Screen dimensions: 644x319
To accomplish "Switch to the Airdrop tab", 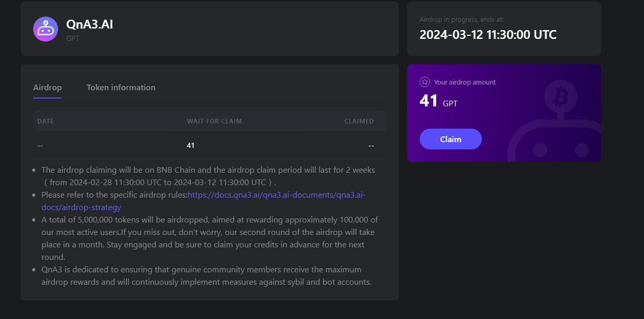I will coord(47,87).
